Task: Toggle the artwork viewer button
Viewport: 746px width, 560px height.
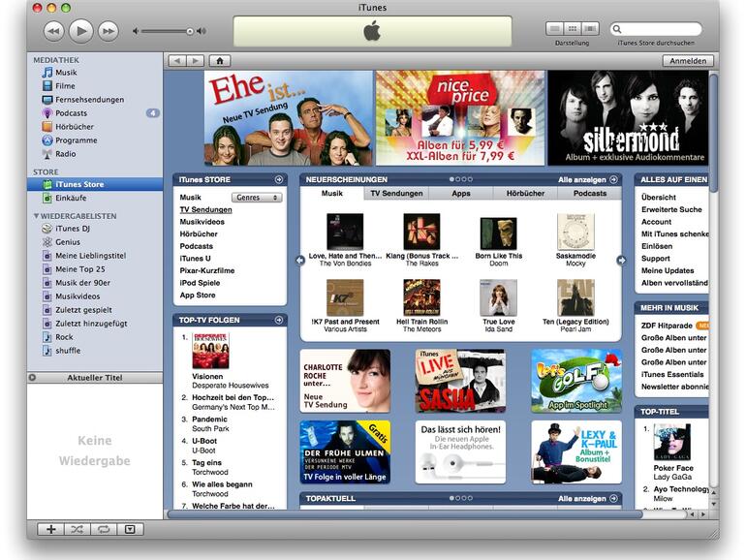Action: (x=130, y=529)
